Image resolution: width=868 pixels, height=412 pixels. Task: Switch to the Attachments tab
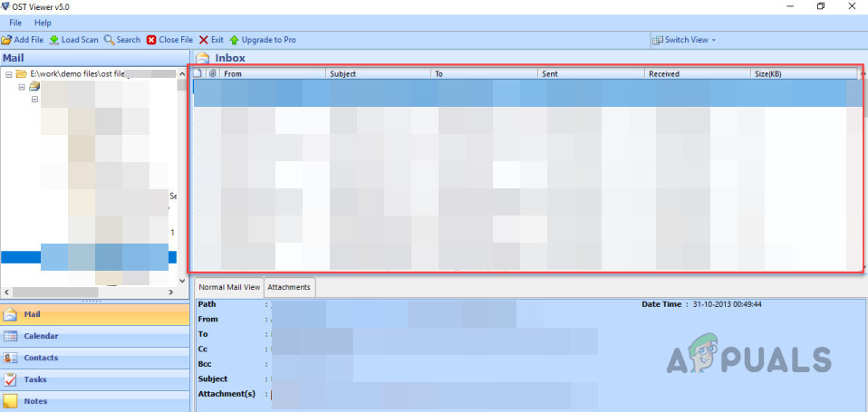[290, 287]
